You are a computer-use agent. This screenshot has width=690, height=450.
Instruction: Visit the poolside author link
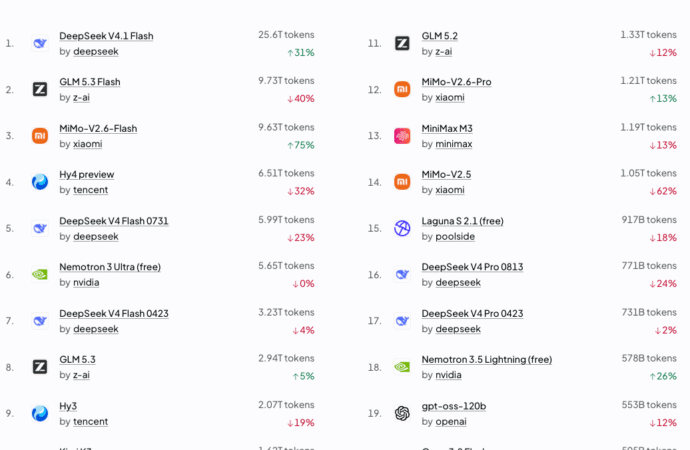455,237
